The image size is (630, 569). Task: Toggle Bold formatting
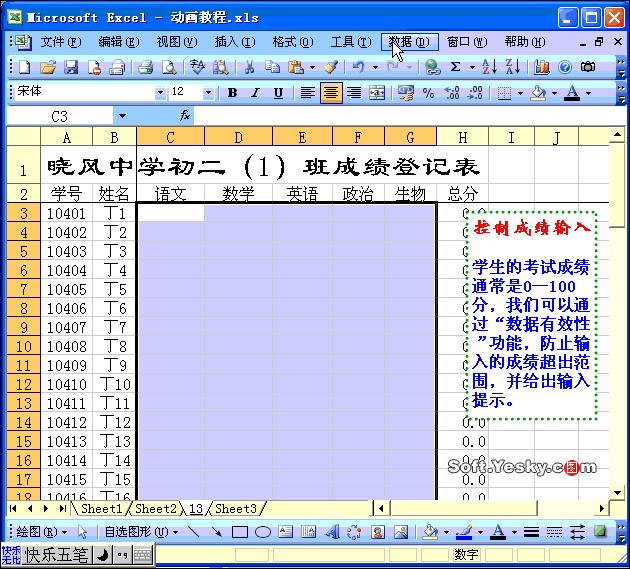point(232,93)
